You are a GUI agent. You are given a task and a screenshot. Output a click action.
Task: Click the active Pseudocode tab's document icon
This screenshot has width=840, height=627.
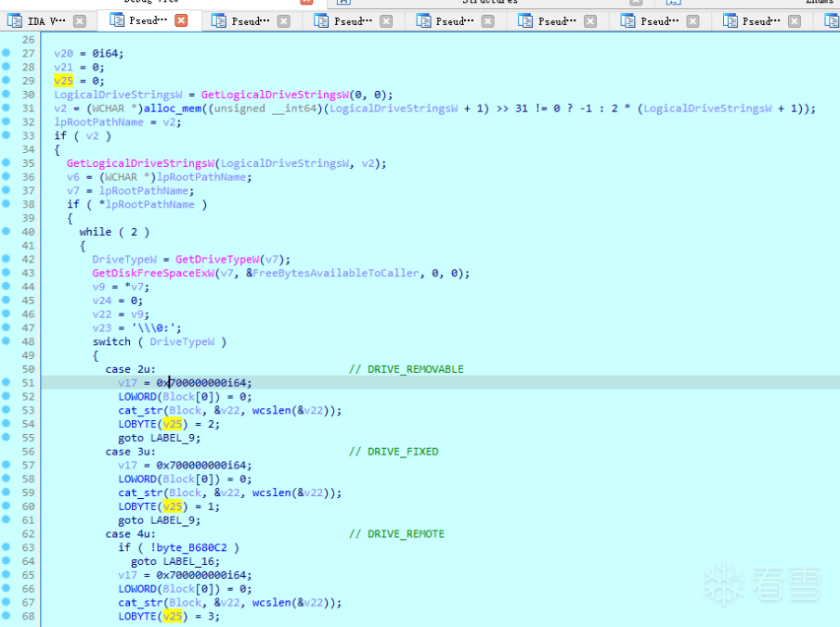pyautogui.click(x=116, y=20)
